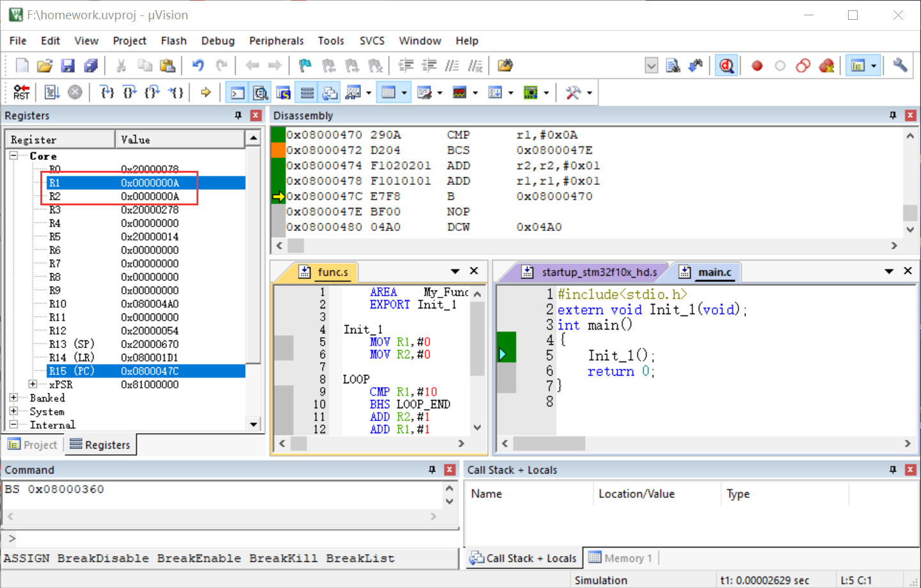Click func.s vertical scrollbar thumb
This screenshot has width=921, height=588.
click(x=477, y=339)
